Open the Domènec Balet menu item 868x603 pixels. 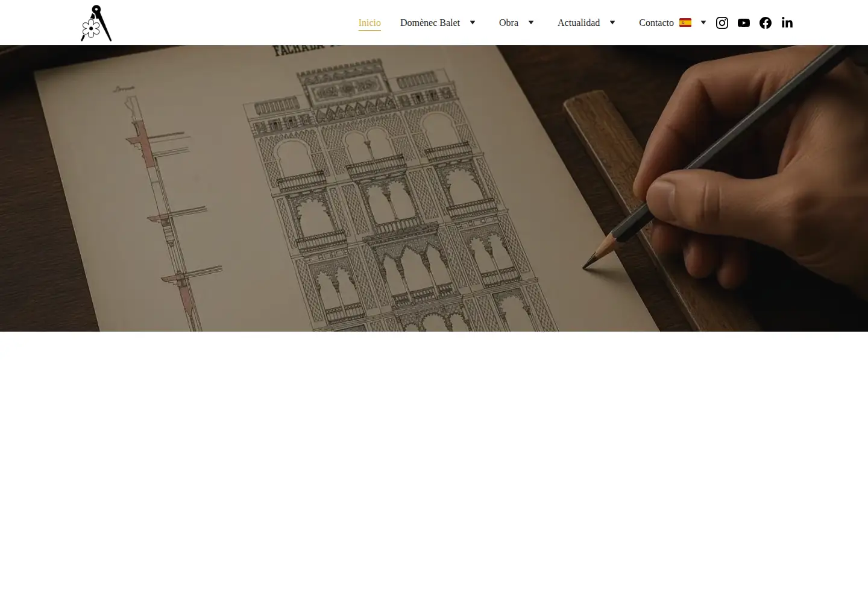(x=430, y=23)
